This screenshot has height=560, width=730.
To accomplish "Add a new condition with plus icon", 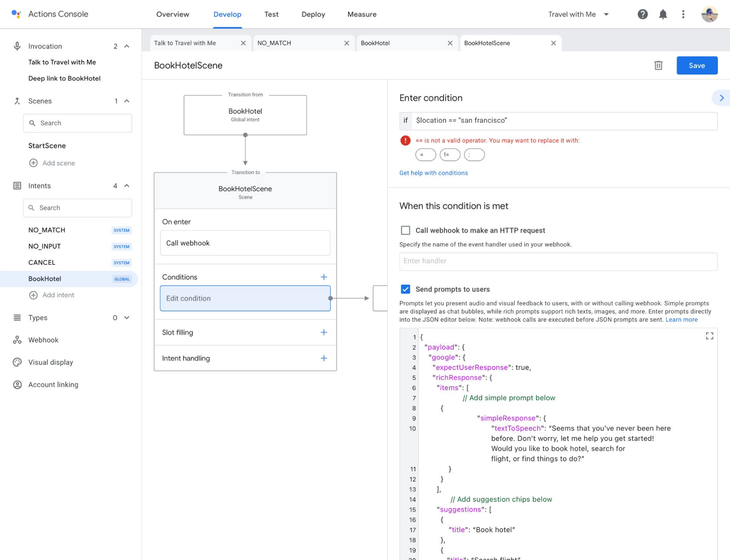I will coord(324,277).
